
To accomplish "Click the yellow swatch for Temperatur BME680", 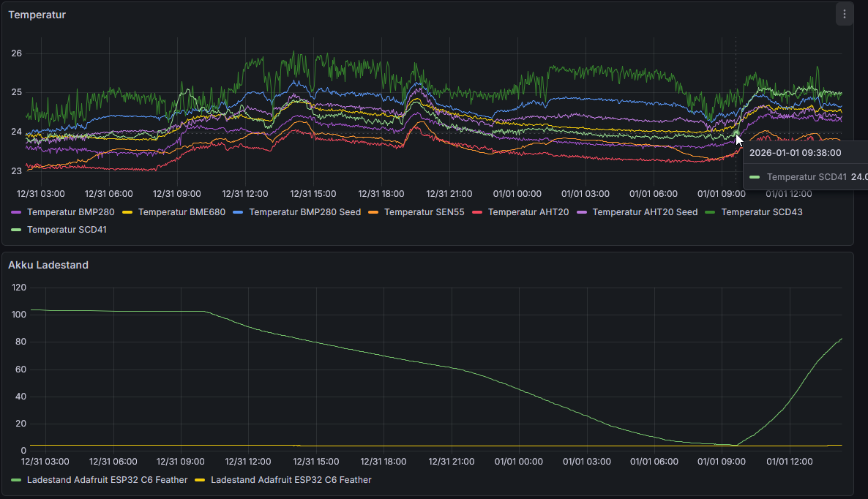I will click(127, 212).
